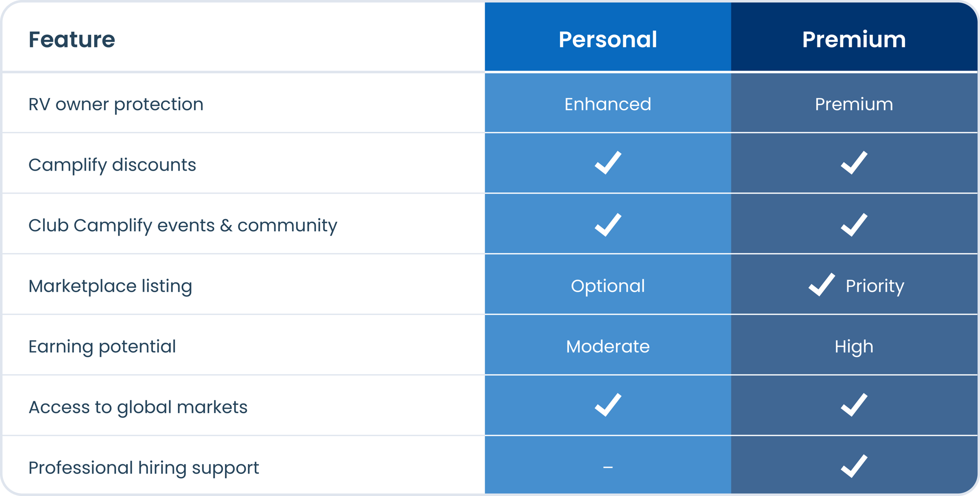Click the dash under Personal for hiring support

coord(608,468)
